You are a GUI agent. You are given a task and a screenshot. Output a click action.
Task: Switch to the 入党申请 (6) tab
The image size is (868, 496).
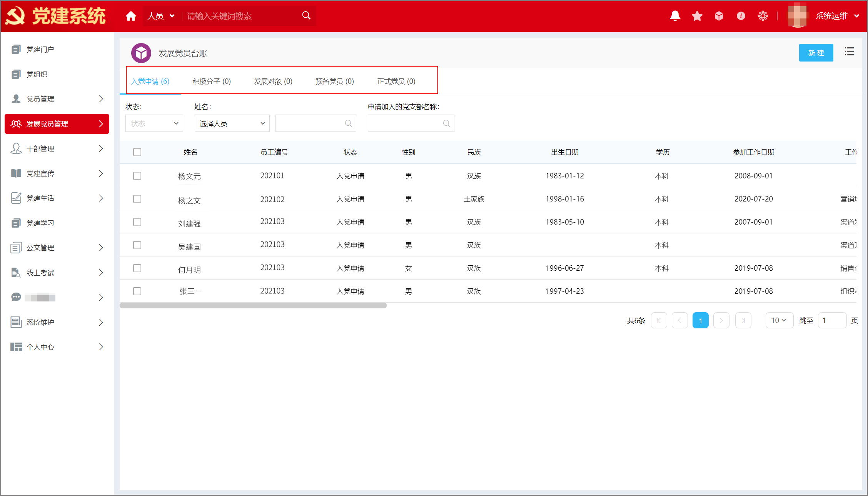(150, 81)
